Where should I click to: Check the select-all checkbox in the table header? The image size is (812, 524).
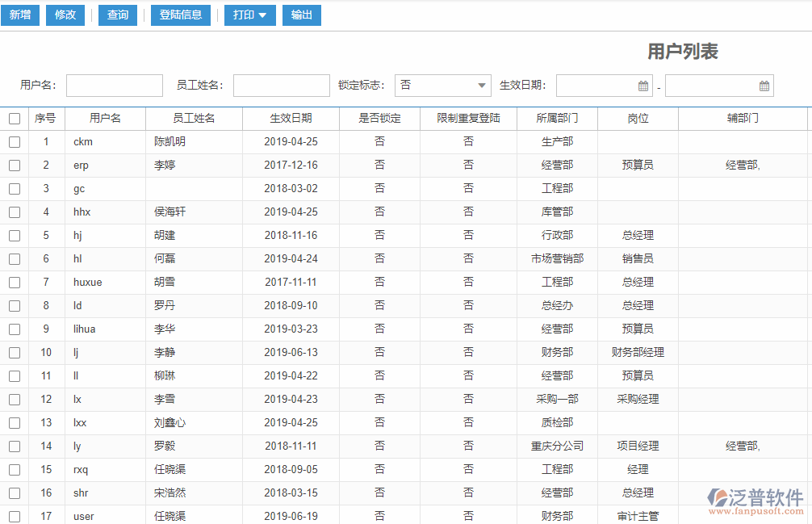(14, 118)
